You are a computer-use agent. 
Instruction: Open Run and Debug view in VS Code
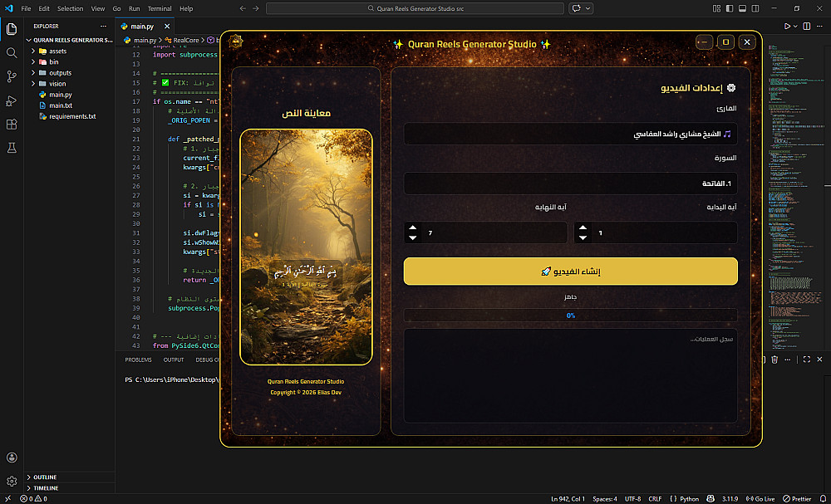point(11,100)
